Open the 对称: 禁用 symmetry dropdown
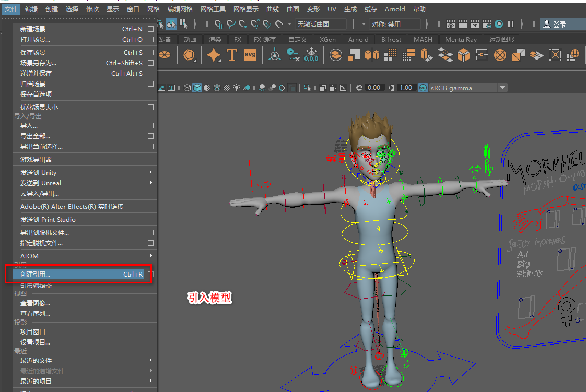 click(x=395, y=24)
